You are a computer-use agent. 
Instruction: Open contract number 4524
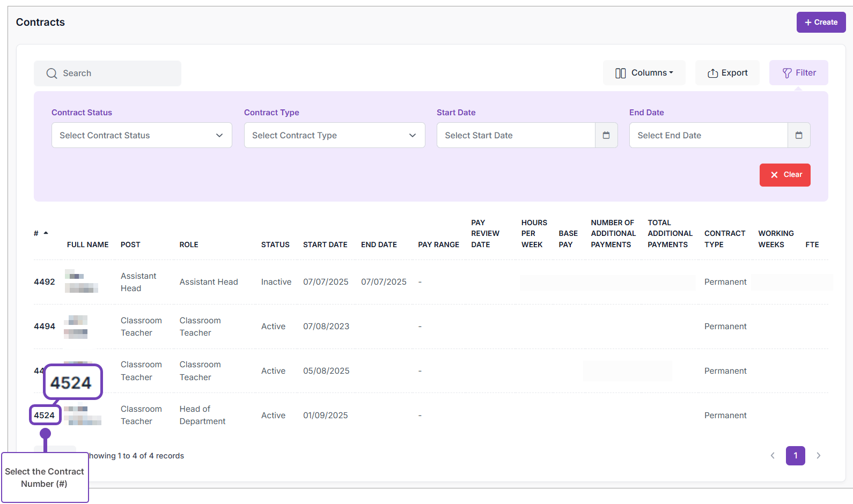tap(45, 416)
